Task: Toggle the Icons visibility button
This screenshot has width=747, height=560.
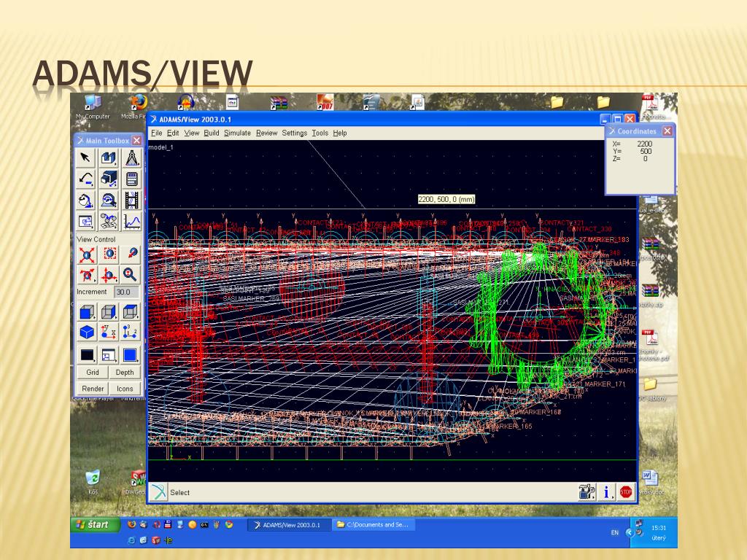Action: coord(125,389)
